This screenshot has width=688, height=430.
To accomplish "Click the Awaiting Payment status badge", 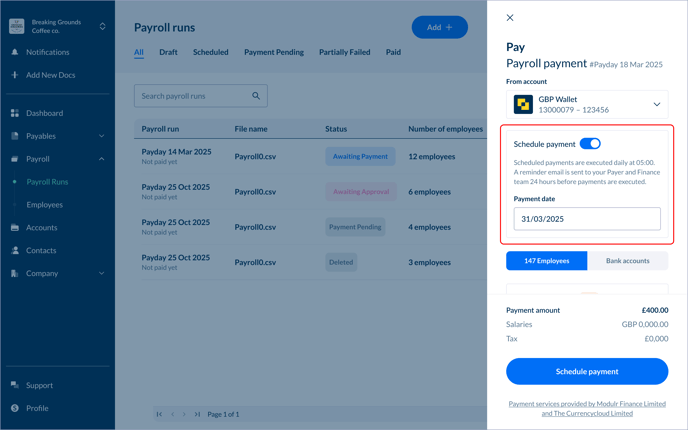I will 360,156.
